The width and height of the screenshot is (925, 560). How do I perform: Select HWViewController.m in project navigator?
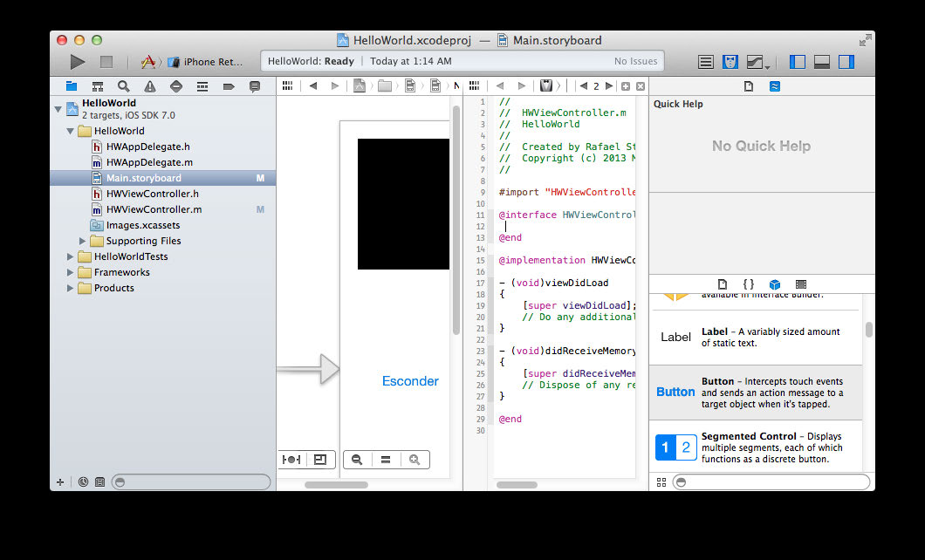[x=154, y=209]
